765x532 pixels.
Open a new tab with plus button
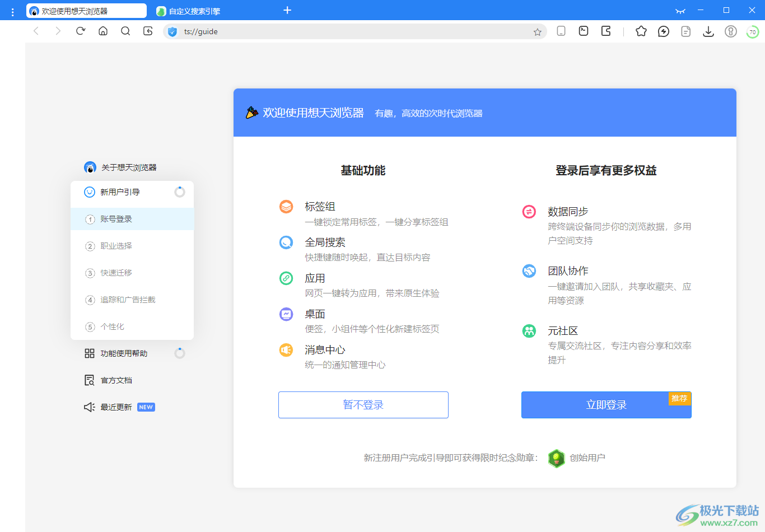tap(287, 10)
